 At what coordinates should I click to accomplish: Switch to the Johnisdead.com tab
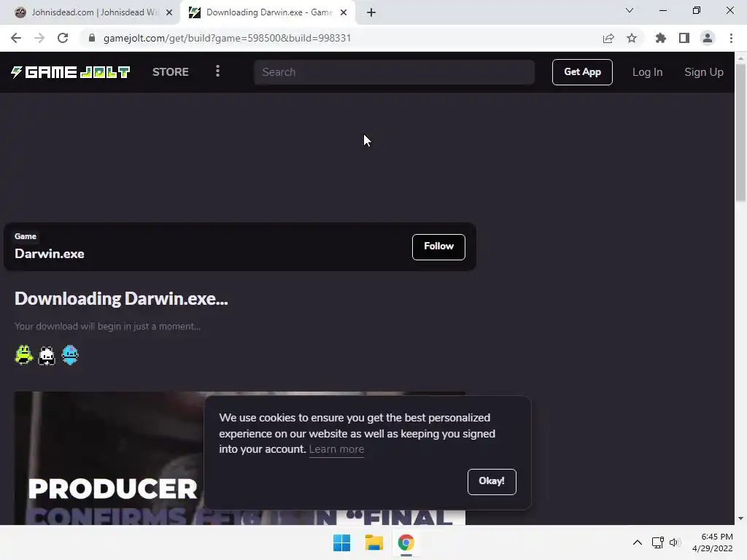click(x=93, y=12)
